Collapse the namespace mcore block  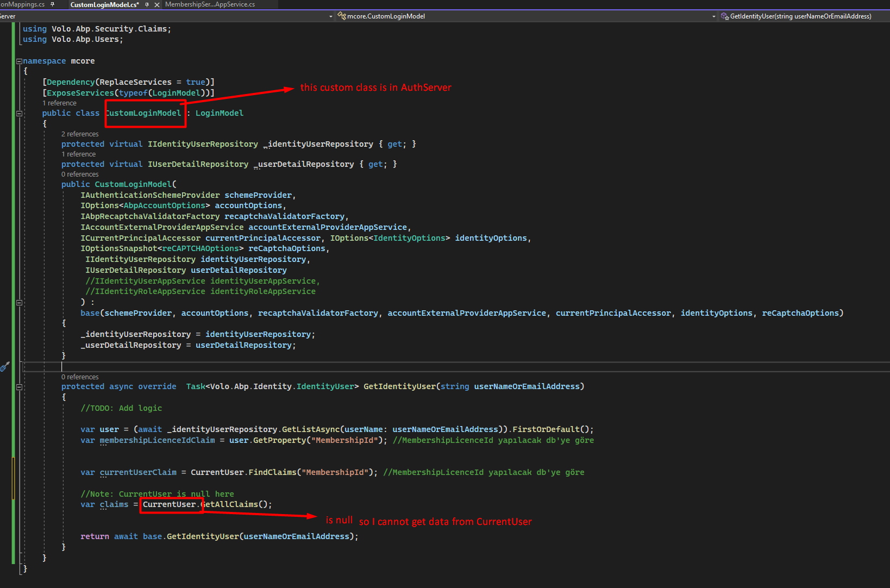19,61
